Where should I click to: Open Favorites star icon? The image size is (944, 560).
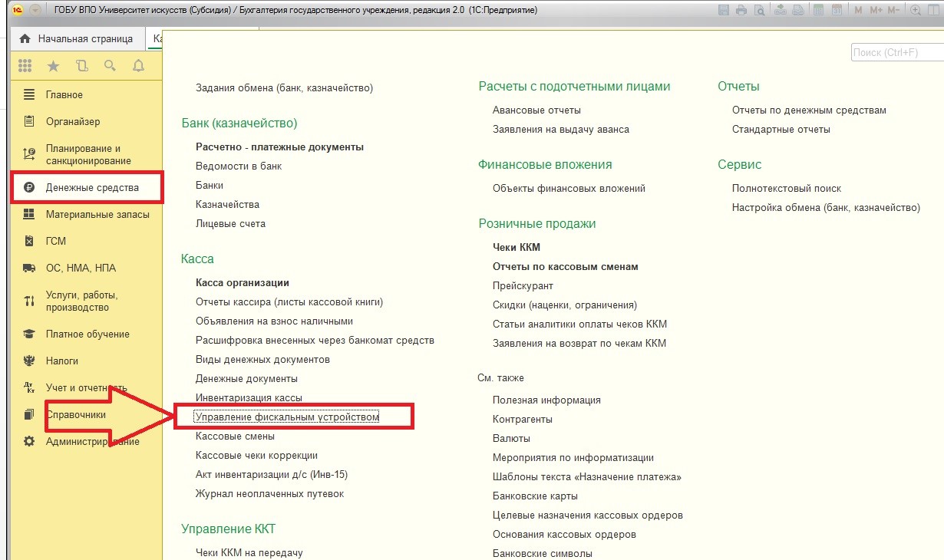(53, 66)
